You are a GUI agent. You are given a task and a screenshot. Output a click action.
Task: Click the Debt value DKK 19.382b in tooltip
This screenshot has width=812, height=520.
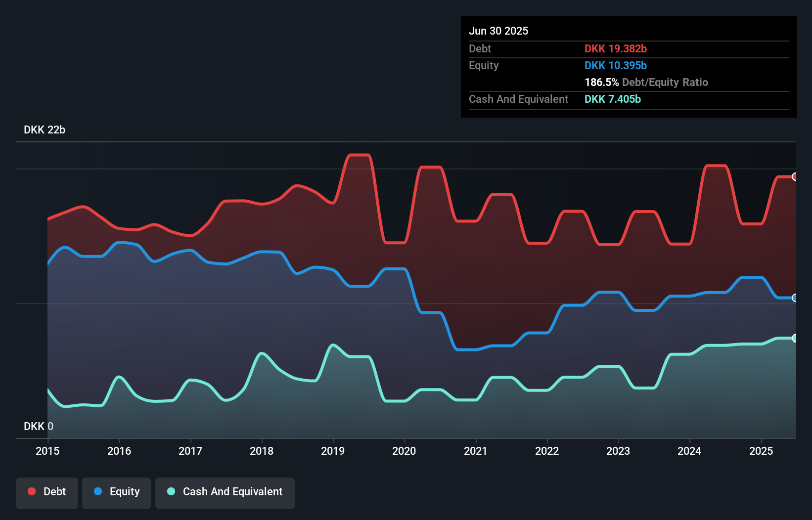615,48
